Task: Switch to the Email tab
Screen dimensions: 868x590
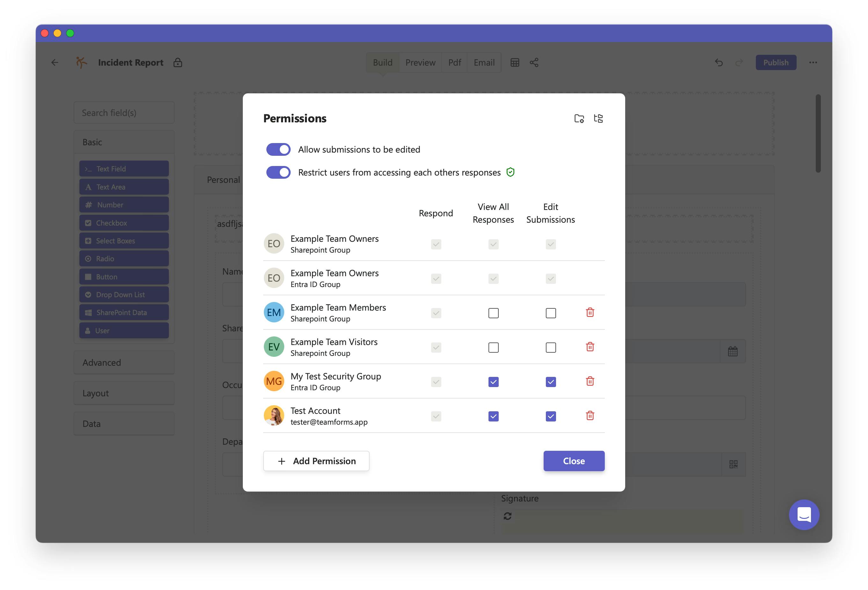Action: [x=484, y=62]
